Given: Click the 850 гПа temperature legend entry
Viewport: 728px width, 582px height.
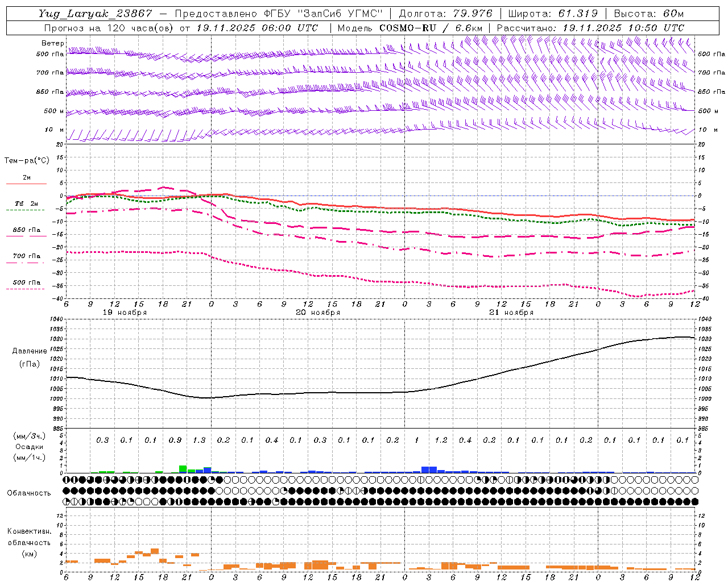Looking at the screenshot, I should point(26,230).
